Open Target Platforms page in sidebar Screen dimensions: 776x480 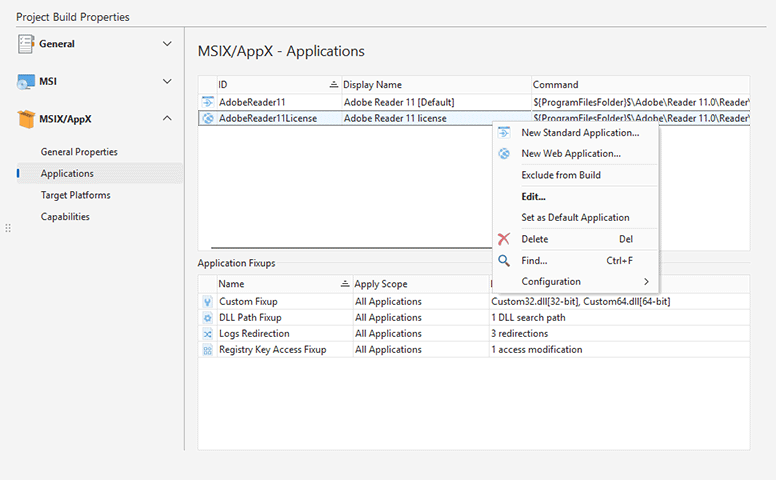(x=75, y=195)
